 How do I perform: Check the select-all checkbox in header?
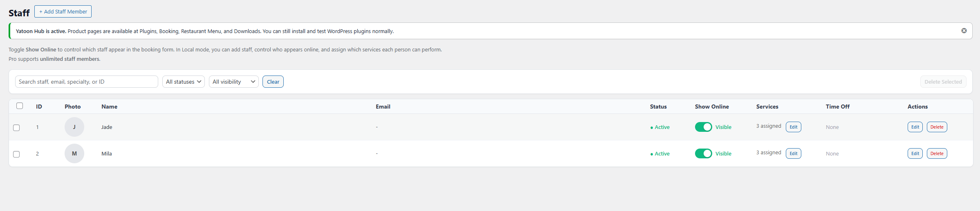pos(20,106)
